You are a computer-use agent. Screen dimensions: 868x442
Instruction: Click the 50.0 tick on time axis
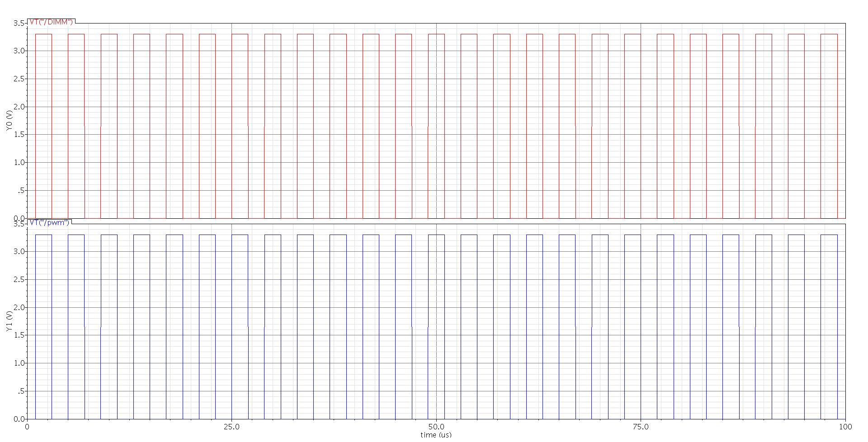(436, 427)
